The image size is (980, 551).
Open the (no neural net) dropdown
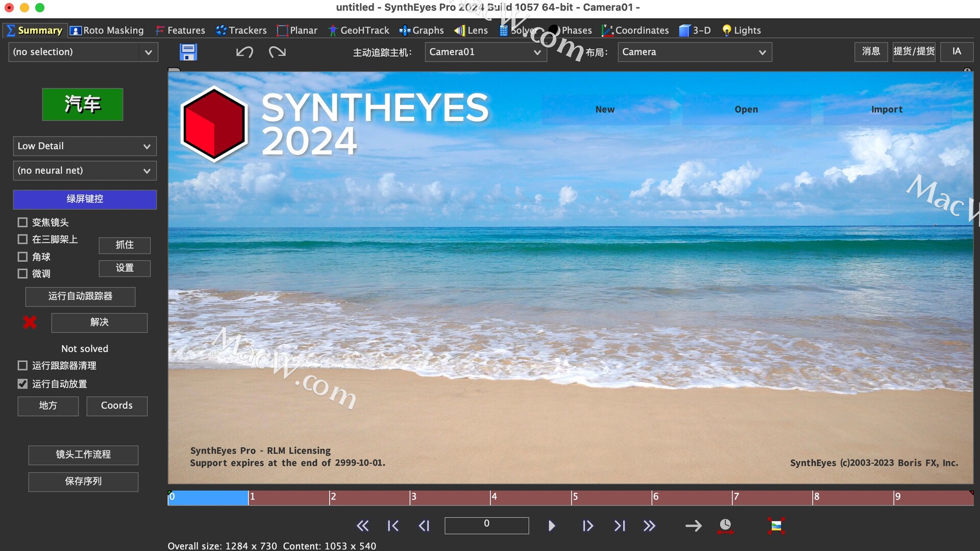85,170
